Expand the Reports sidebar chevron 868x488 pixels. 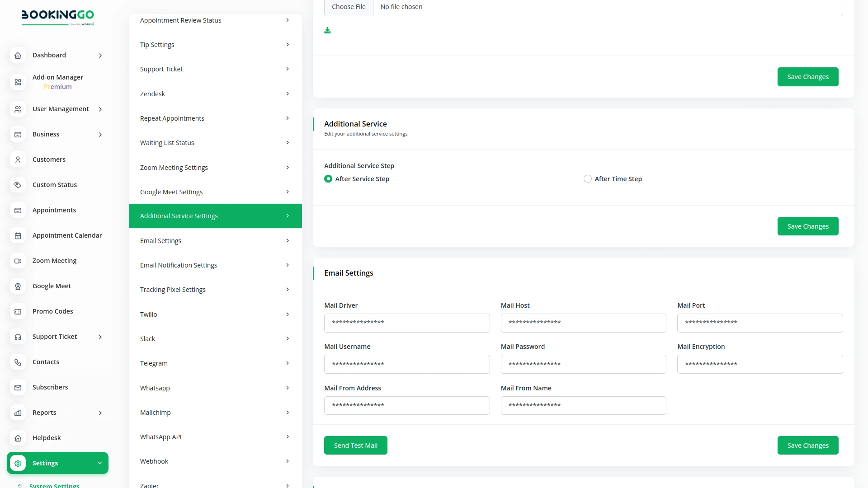[x=100, y=413]
